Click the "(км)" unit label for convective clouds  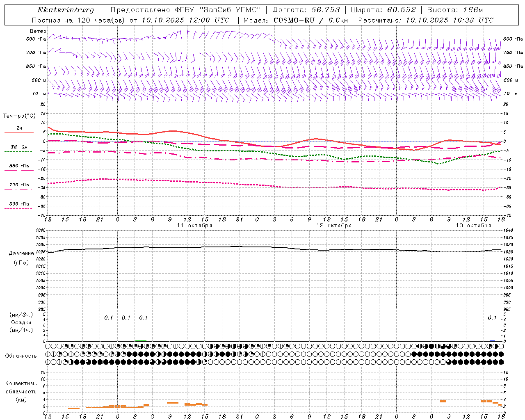(21, 399)
